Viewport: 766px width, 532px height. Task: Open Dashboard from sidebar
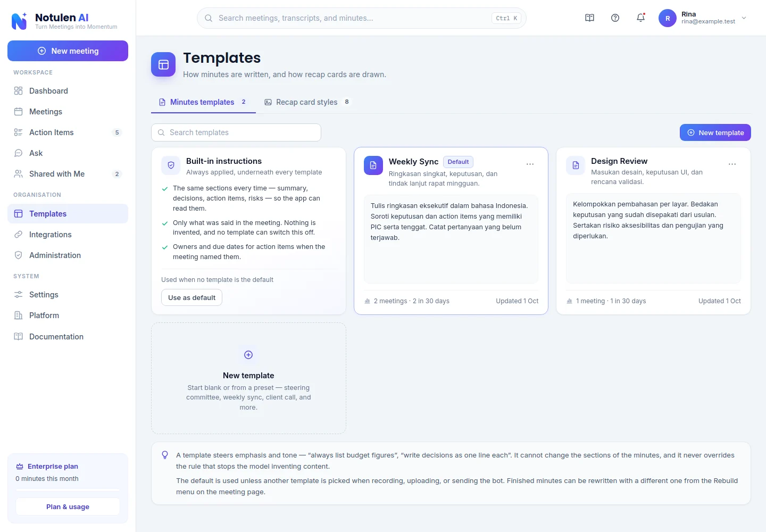(x=68, y=91)
